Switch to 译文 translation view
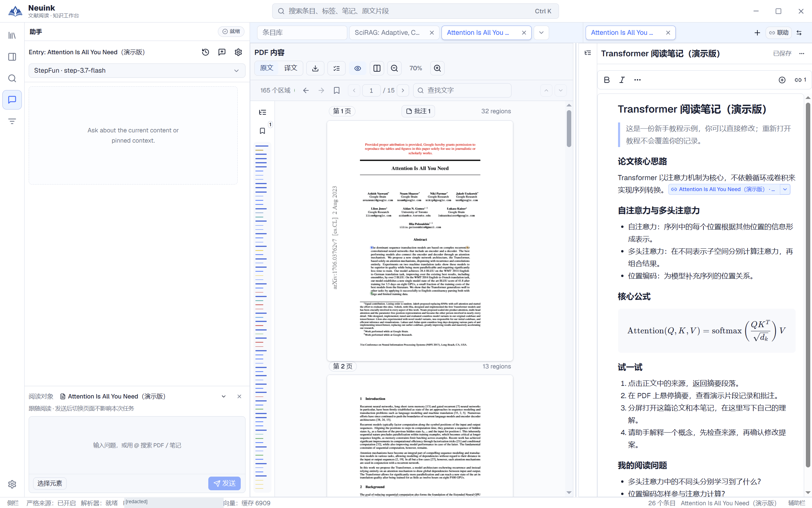 pyautogui.click(x=291, y=68)
